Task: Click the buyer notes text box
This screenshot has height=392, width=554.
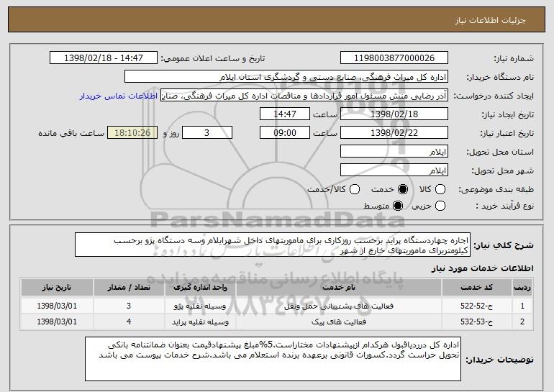Action: tap(273, 359)
